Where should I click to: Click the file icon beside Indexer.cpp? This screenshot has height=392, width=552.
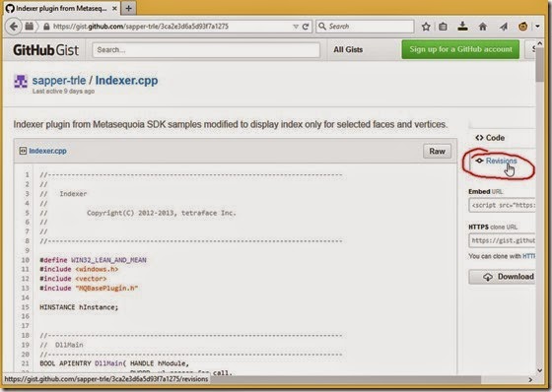[x=23, y=151]
